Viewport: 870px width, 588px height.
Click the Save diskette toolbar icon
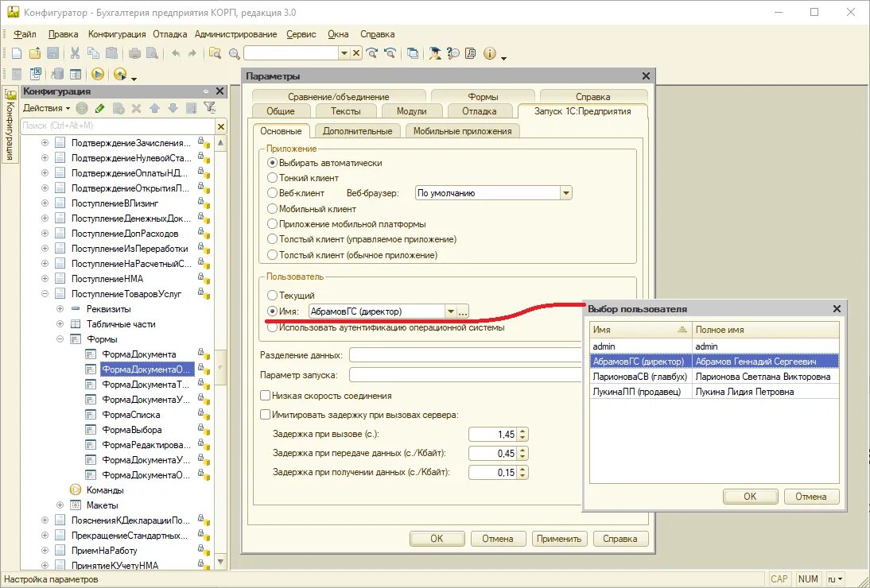point(52,53)
